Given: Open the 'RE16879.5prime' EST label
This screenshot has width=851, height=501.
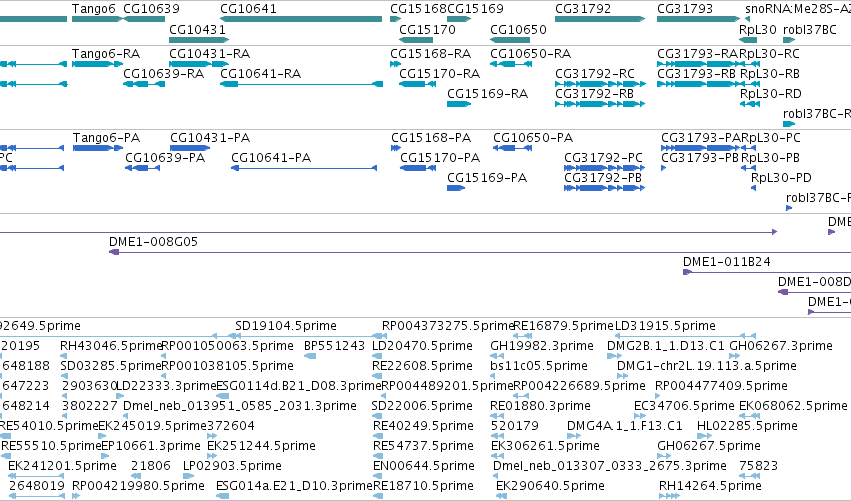Looking at the screenshot, I should pyautogui.click(x=563, y=326).
